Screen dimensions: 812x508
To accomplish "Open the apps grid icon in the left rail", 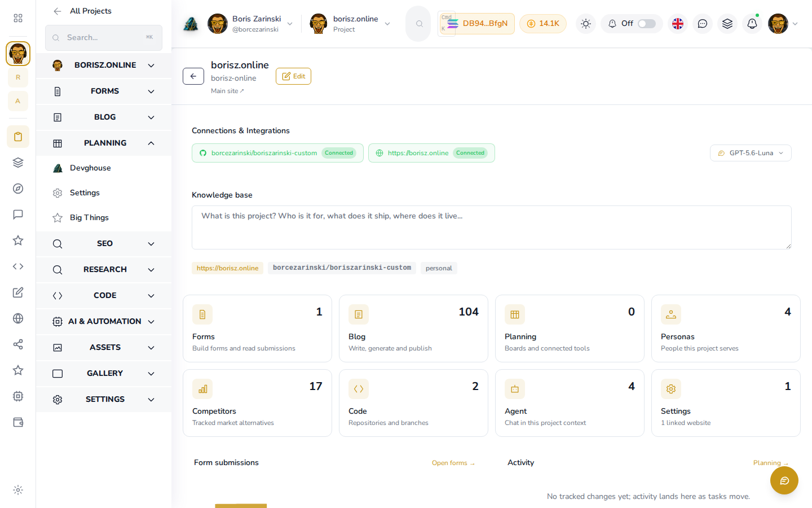I will (18, 18).
